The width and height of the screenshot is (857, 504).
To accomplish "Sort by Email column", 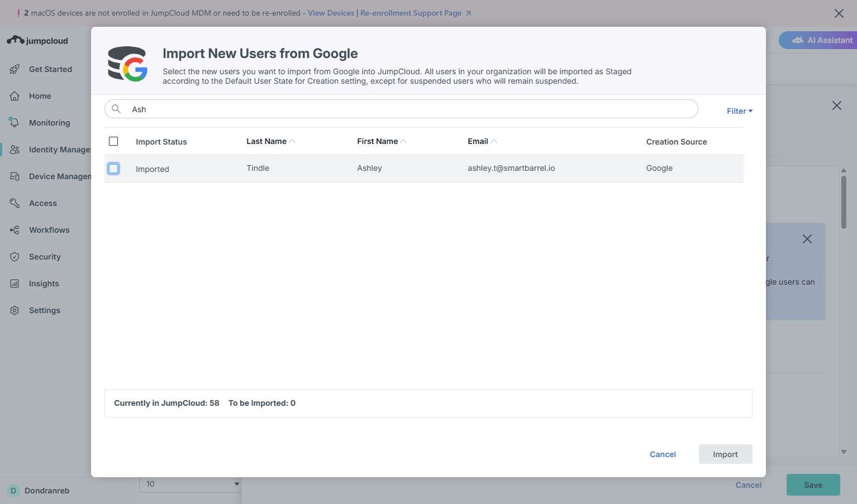I will click(x=482, y=141).
